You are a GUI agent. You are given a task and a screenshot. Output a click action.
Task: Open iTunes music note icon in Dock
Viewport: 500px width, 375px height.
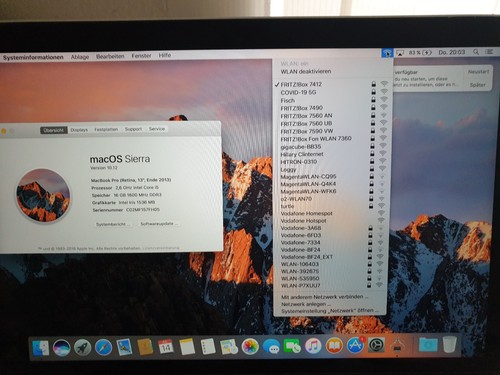pos(313,346)
